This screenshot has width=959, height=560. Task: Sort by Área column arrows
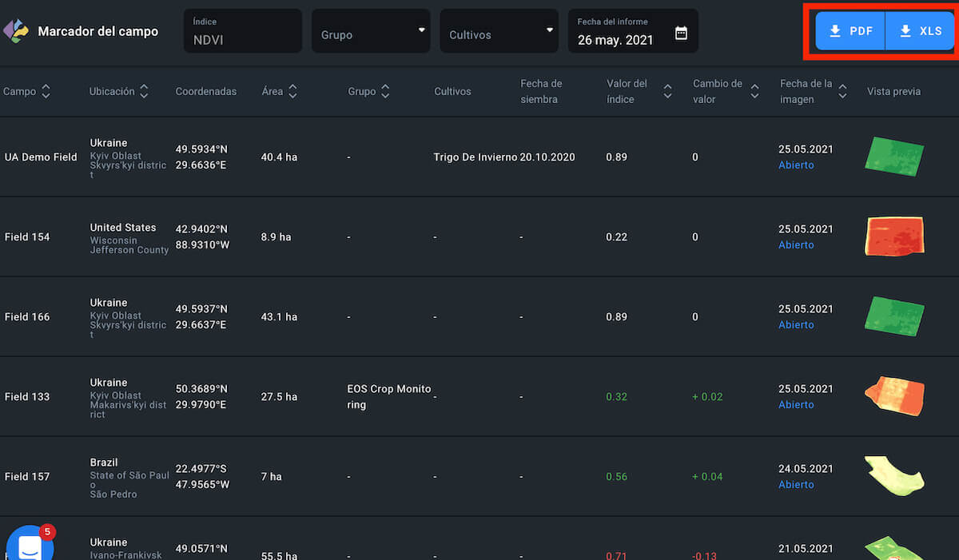292,92
